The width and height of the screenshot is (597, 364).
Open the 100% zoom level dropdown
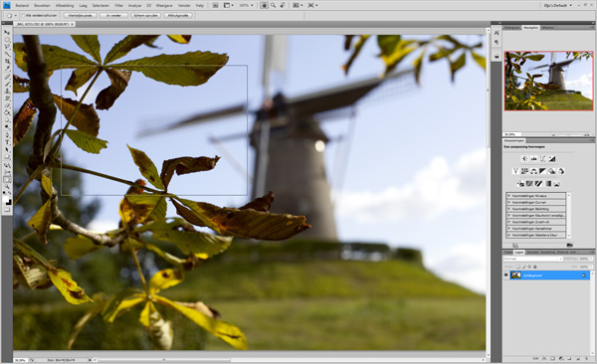click(246, 5)
